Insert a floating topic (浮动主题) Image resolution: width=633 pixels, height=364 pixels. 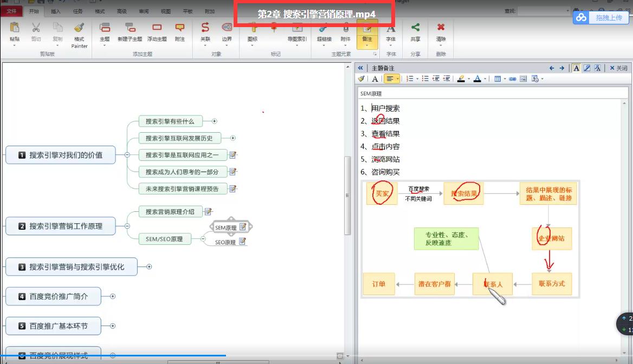(157, 34)
